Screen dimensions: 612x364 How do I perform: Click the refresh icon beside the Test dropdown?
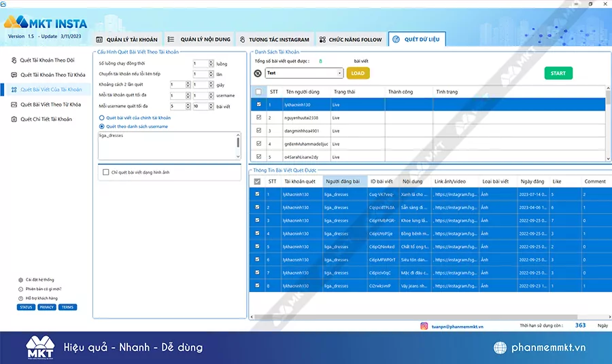[258, 73]
